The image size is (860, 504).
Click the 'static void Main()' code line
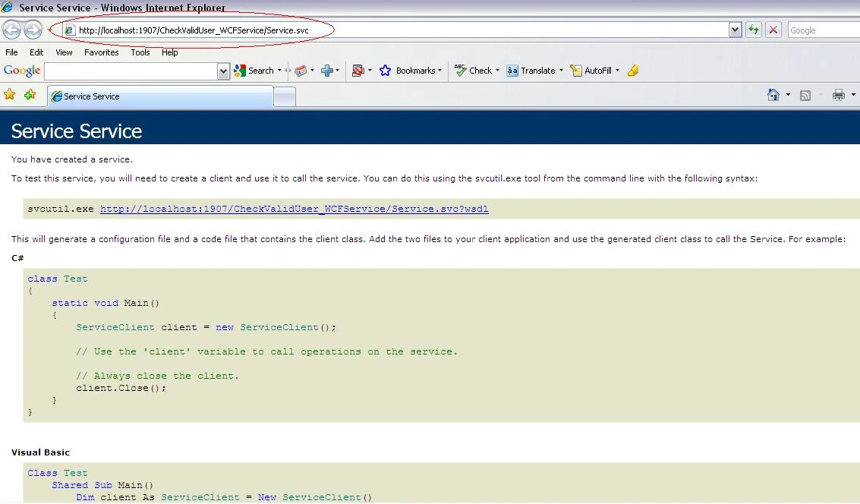click(106, 303)
